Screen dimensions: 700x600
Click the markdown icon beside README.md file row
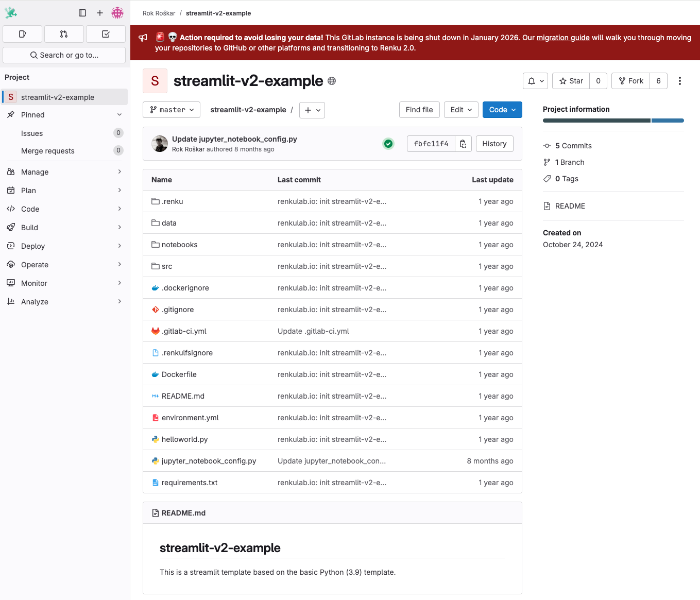coord(156,396)
